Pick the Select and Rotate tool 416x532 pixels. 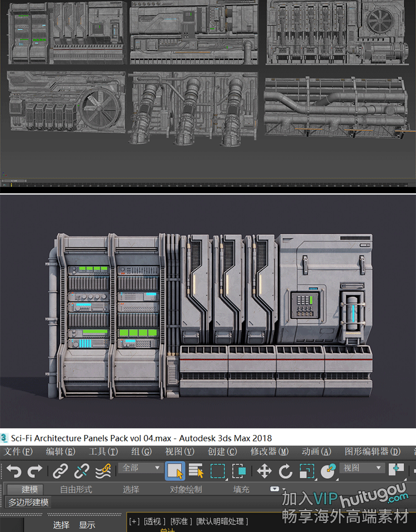click(x=285, y=471)
